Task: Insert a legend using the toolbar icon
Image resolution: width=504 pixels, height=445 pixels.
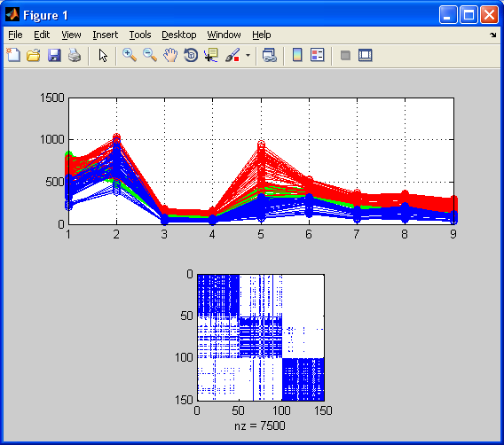Action: coord(318,55)
